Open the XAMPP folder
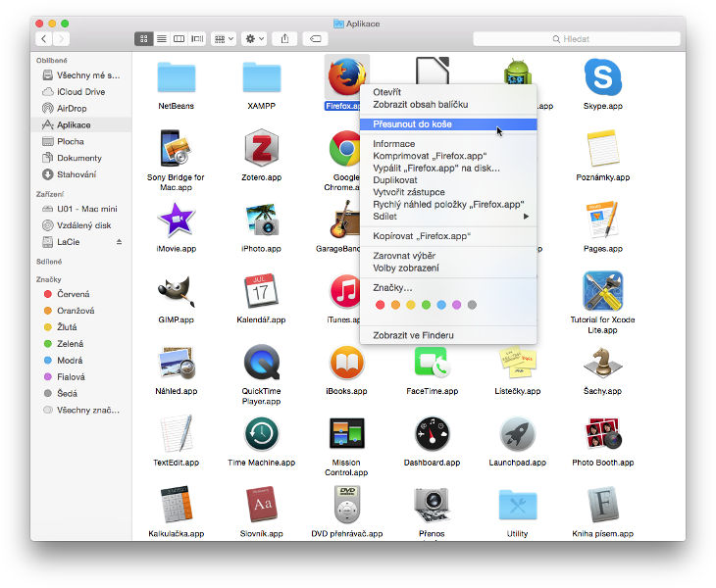The height and width of the screenshot is (588, 716). [x=262, y=77]
